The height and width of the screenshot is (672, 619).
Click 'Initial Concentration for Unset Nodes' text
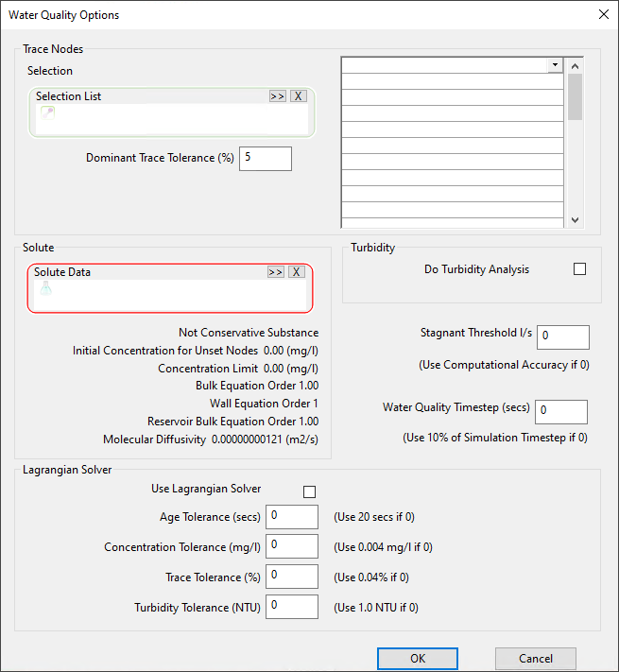(x=165, y=351)
